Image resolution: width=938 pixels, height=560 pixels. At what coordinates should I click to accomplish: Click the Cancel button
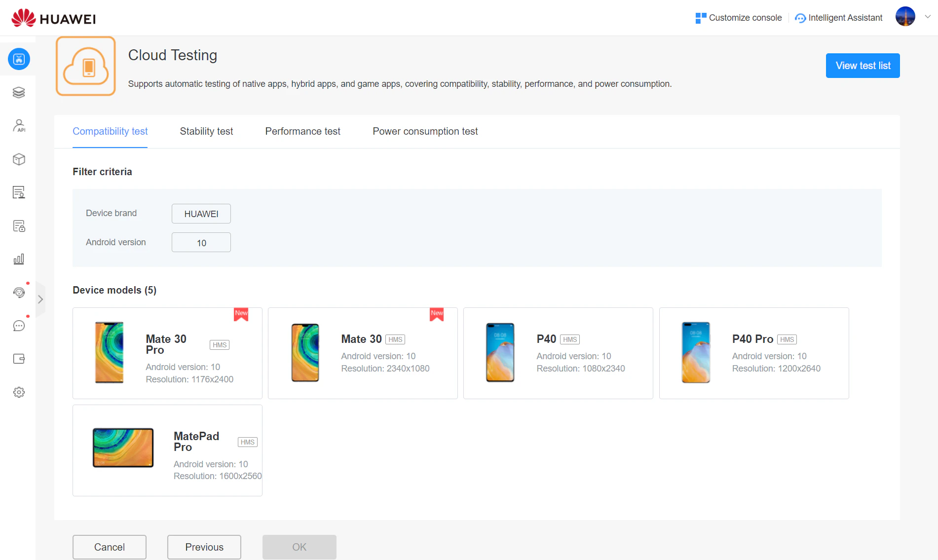(x=110, y=547)
